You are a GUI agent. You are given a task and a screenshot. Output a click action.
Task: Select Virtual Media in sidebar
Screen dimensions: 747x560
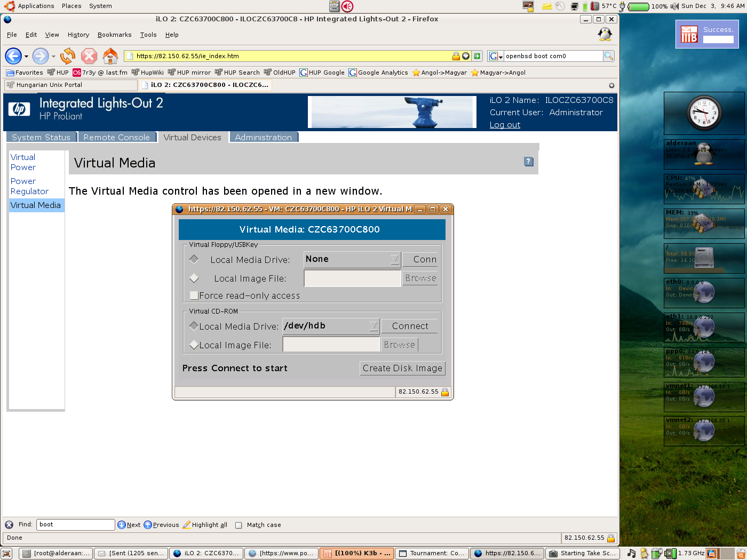(x=36, y=205)
